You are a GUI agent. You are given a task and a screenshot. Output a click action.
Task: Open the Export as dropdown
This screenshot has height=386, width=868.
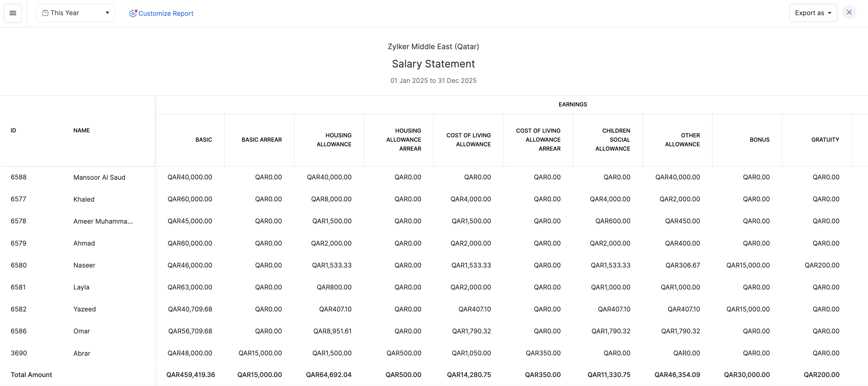coord(813,13)
